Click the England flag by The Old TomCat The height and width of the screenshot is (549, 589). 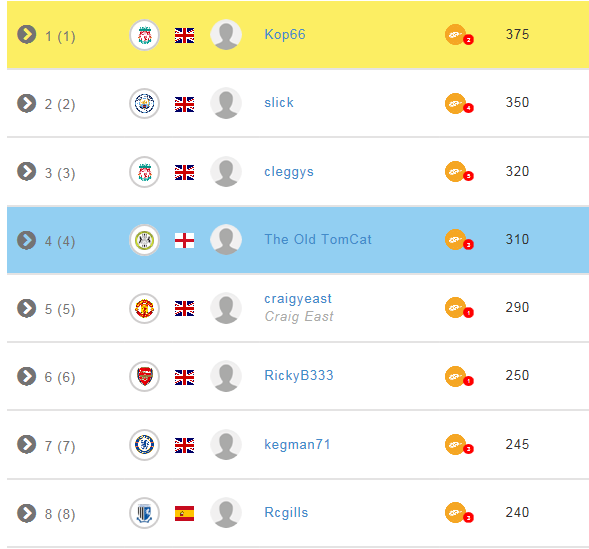(184, 240)
